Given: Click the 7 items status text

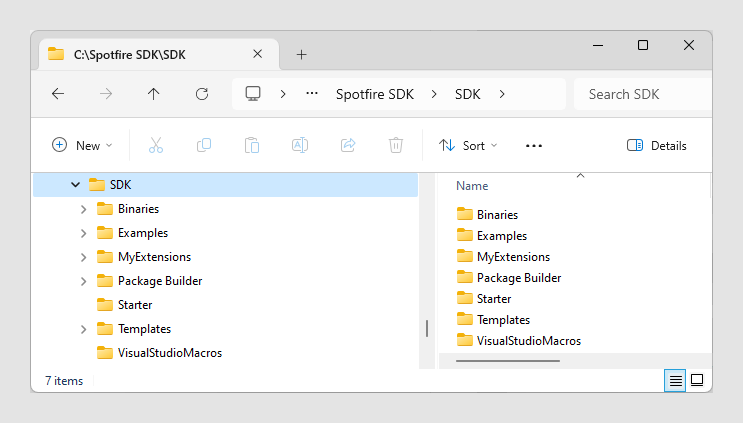Looking at the screenshot, I should 64,381.
